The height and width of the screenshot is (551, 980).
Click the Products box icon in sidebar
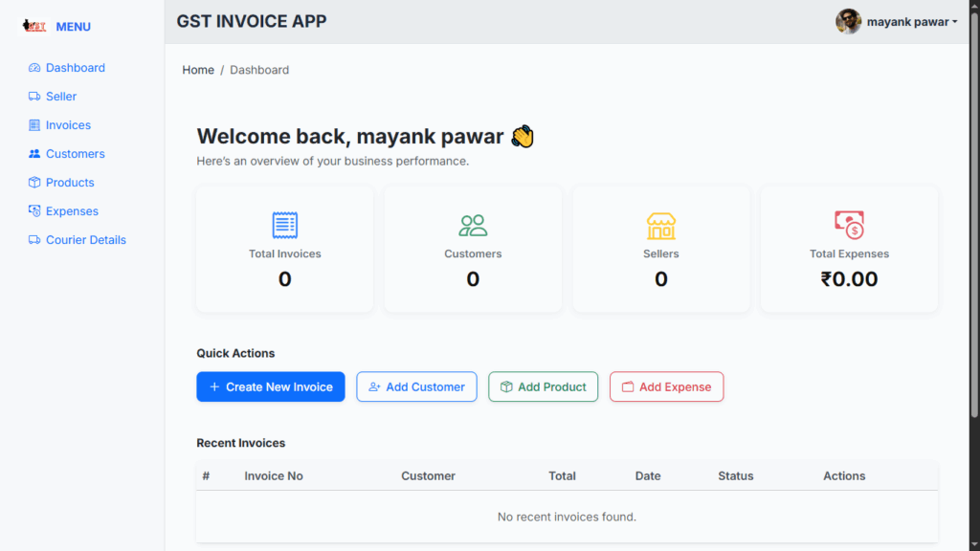tap(34, 183)
